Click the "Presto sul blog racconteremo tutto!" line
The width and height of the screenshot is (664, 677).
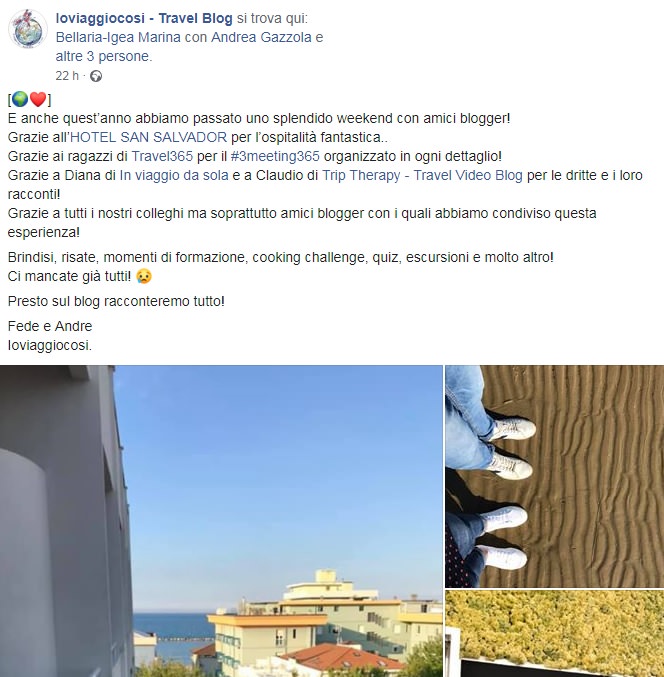pos(116,301)
